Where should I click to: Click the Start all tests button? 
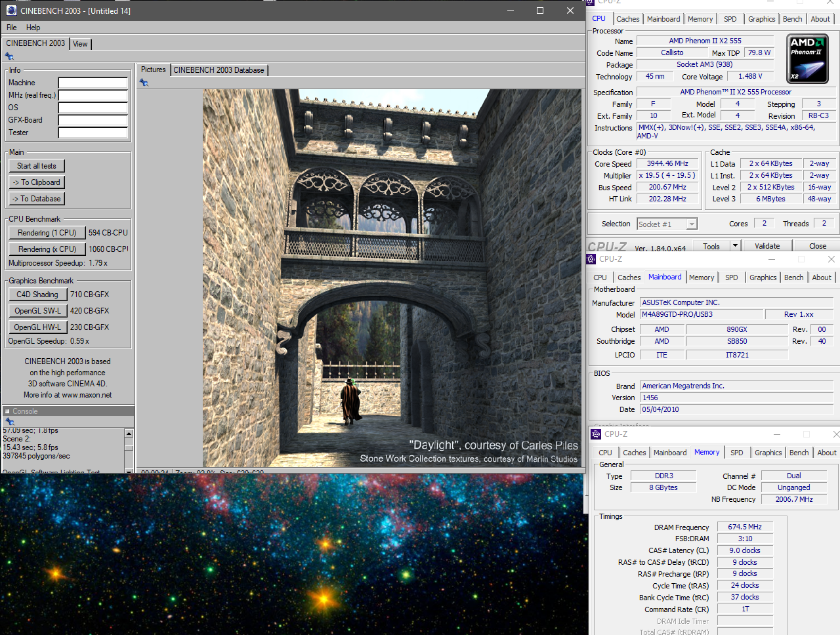(x=37, y=166)
